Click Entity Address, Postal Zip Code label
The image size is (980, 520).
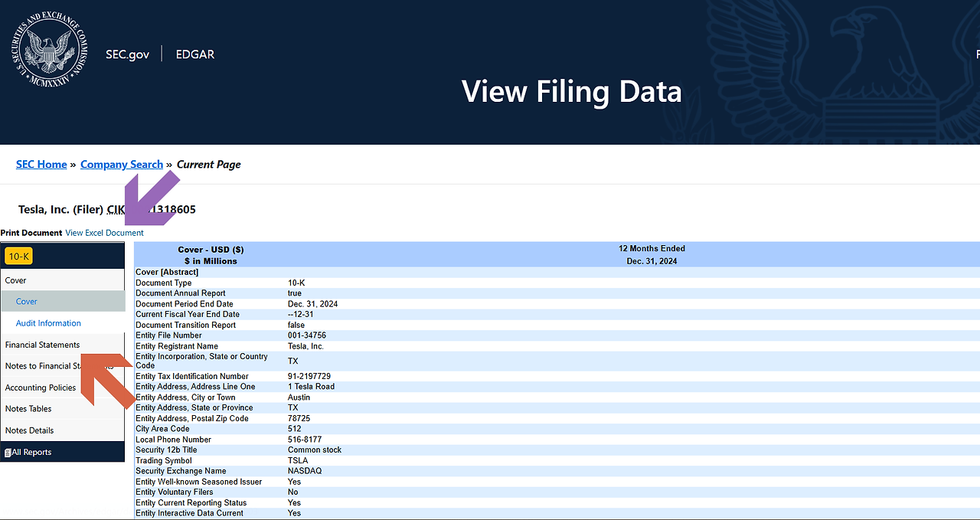(x=192, y=418)
